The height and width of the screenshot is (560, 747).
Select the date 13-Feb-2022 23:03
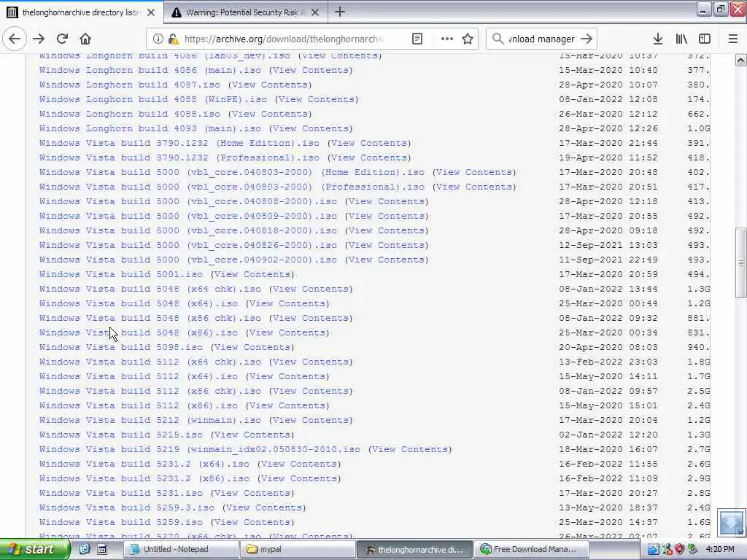(608, 362)
